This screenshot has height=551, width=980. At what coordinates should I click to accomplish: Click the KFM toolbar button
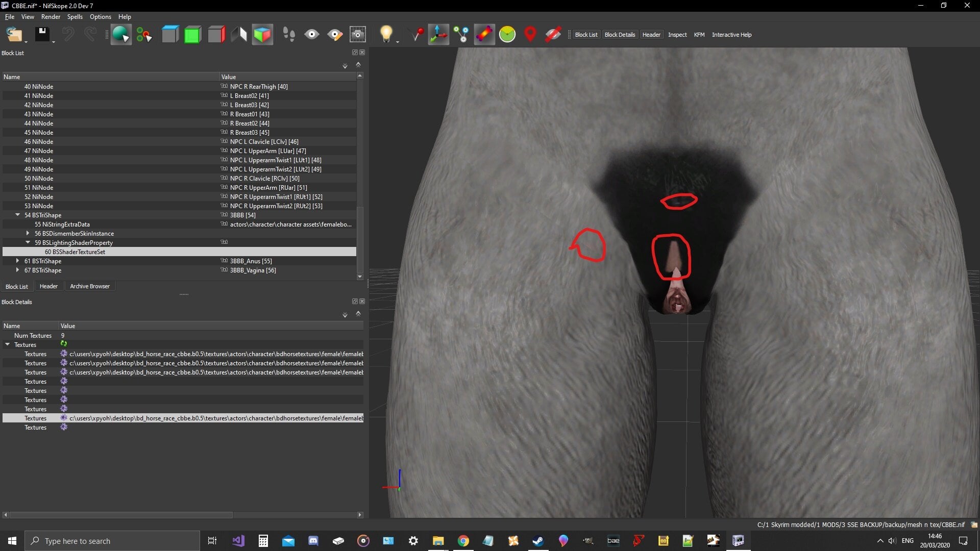[699, 35]
